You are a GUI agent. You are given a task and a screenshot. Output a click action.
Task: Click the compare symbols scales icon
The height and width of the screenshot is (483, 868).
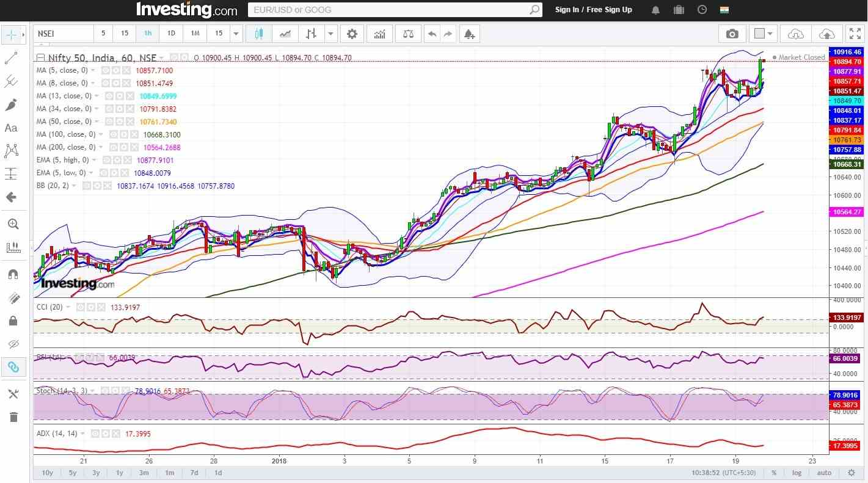pos(407,34)
